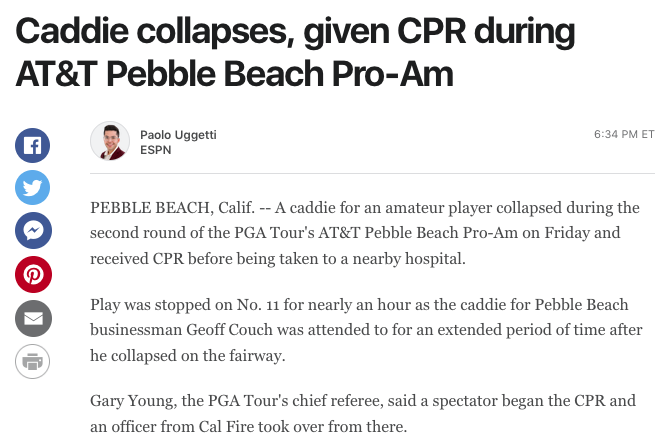Send article via Facebook Messenger icon

tap(33, 232)
